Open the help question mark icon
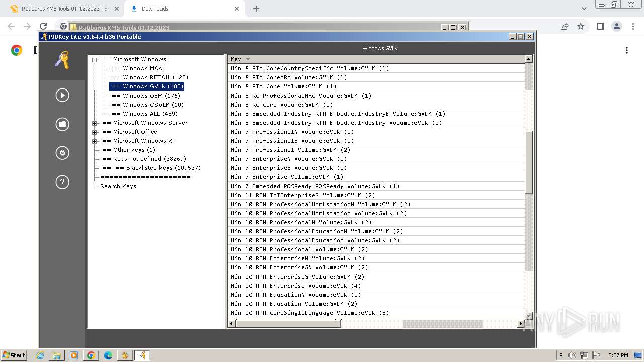This screenshot has width=644, height=362. pyautogui.click(x=62, y=182)
